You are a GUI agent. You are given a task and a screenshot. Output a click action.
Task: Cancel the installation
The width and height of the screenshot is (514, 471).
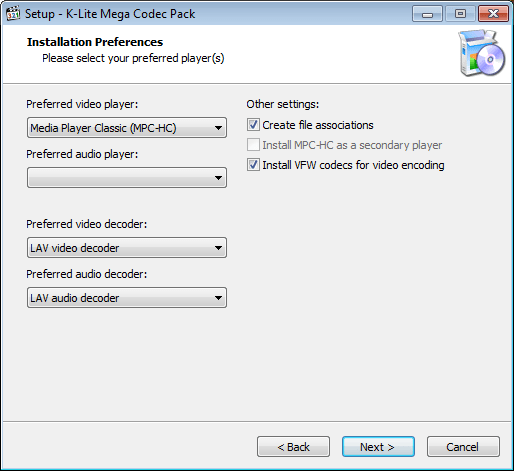463,447
